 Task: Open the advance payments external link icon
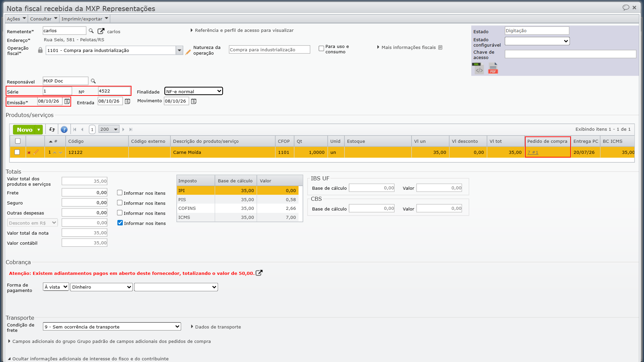tap(259, 273)
